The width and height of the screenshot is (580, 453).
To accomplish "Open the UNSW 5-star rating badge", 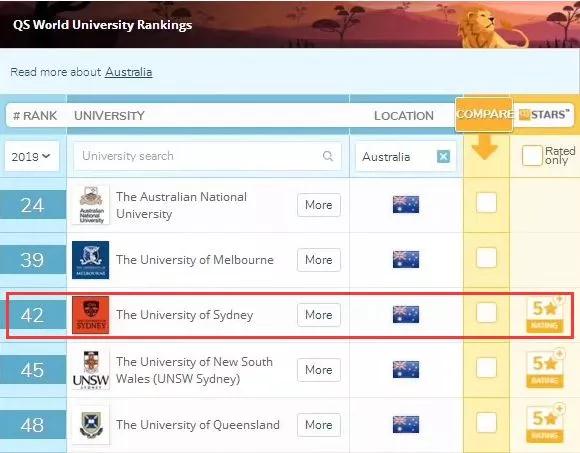I will pos(544,369).
